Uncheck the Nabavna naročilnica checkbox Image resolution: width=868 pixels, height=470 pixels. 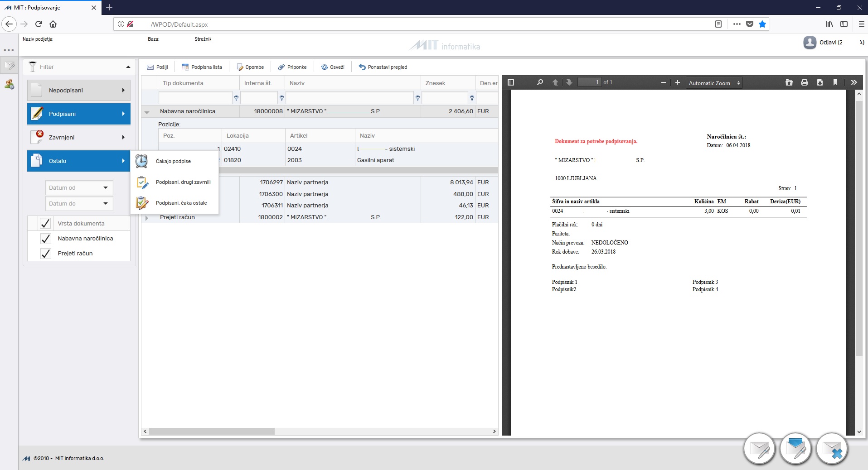(45, 239)
